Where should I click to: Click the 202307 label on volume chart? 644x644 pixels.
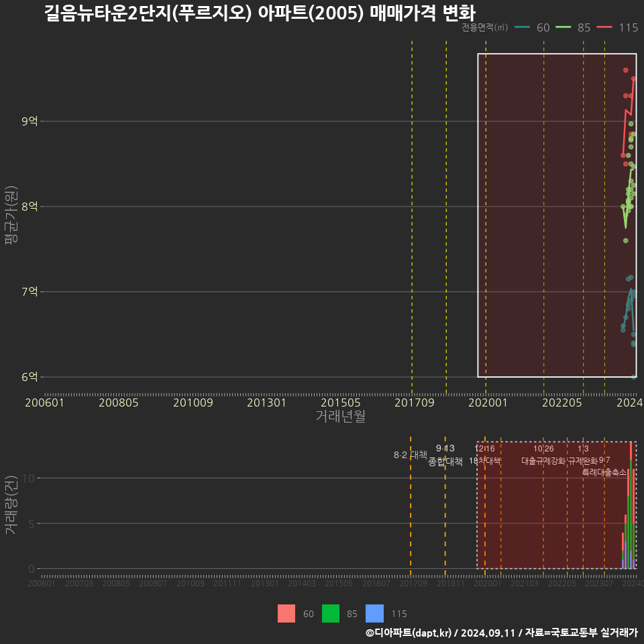click(x=599, y=583)
